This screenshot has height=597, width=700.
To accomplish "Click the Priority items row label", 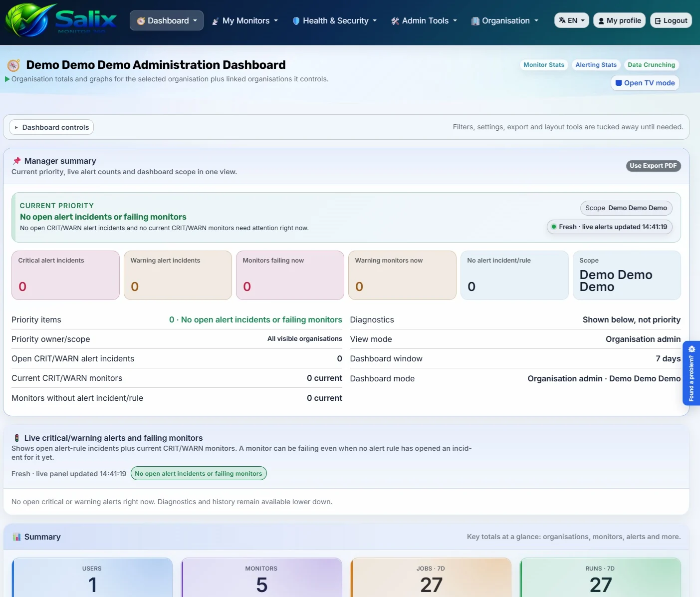I will [36, 319].
